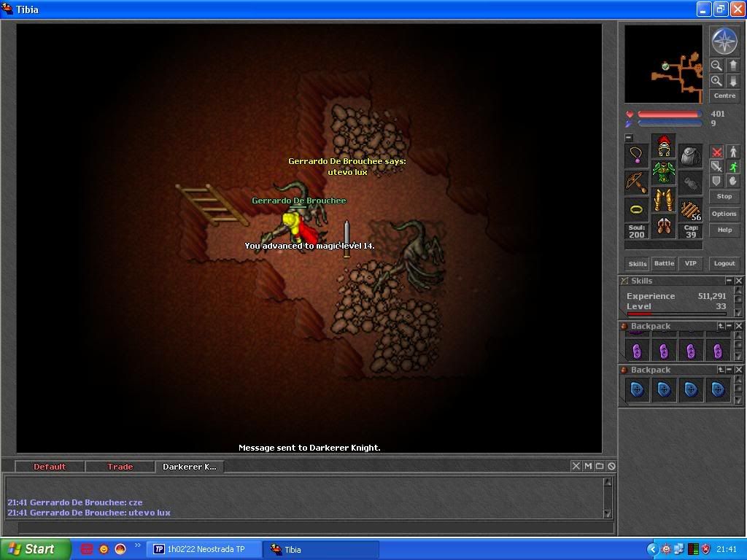Click the Tibia taskbar button
Screen dimensions: 747x560
[x=322, y=549]
